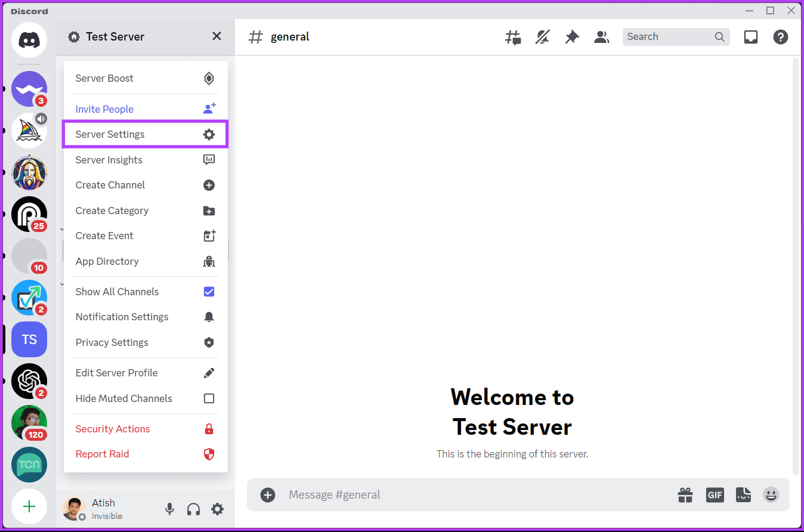View pinned messages
Image resolution: width=804 pixels, height=532 pixels.
click(x=571, y=36)
